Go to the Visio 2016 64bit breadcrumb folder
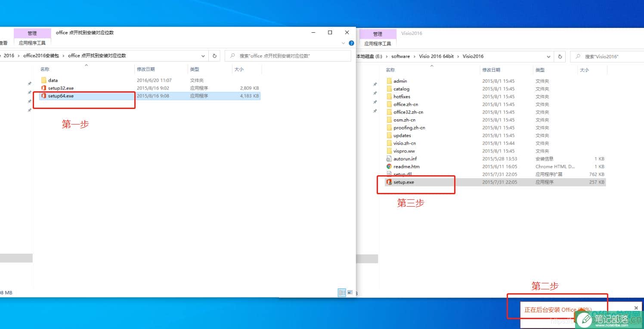The image size is (644, 329). point(436,56)
